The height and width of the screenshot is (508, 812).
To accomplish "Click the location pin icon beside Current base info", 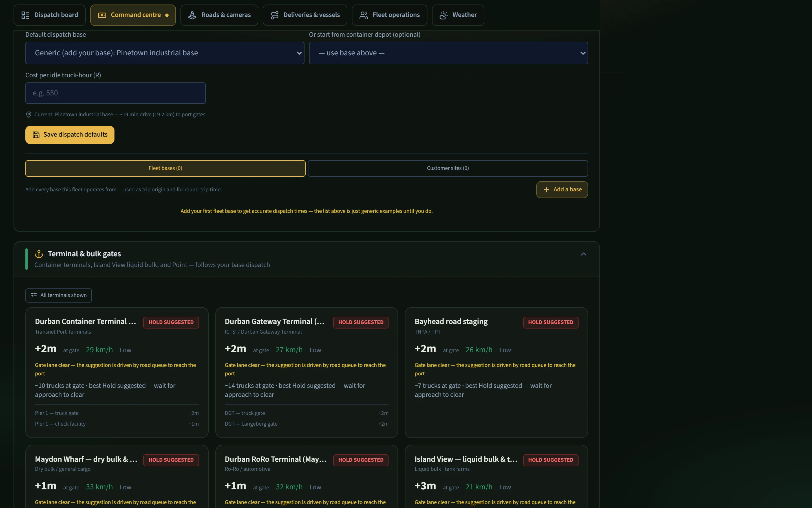I will (x=28, y=115).
